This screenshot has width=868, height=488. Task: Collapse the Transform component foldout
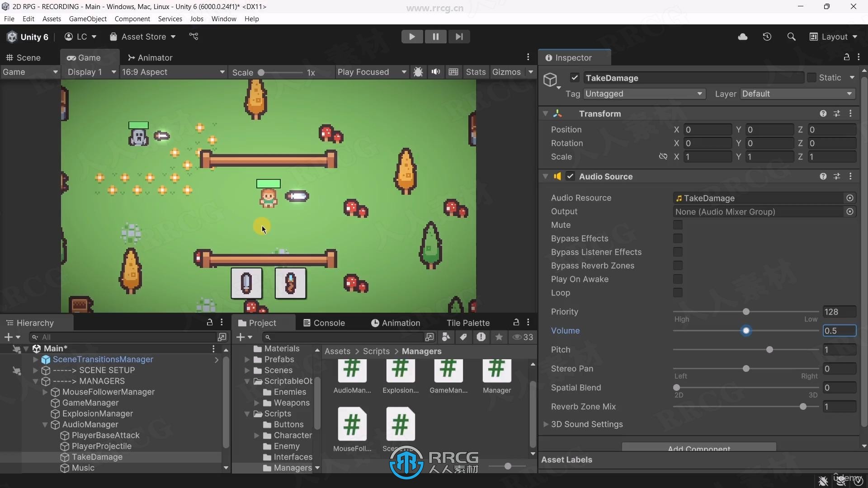click(546, 114)
